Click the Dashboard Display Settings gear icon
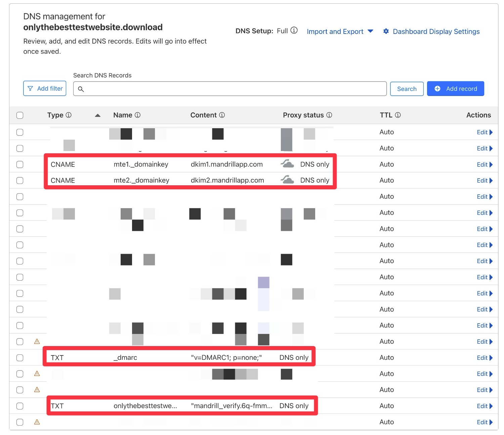The width and height of the screenshot is (504, 435). [386, 31]
